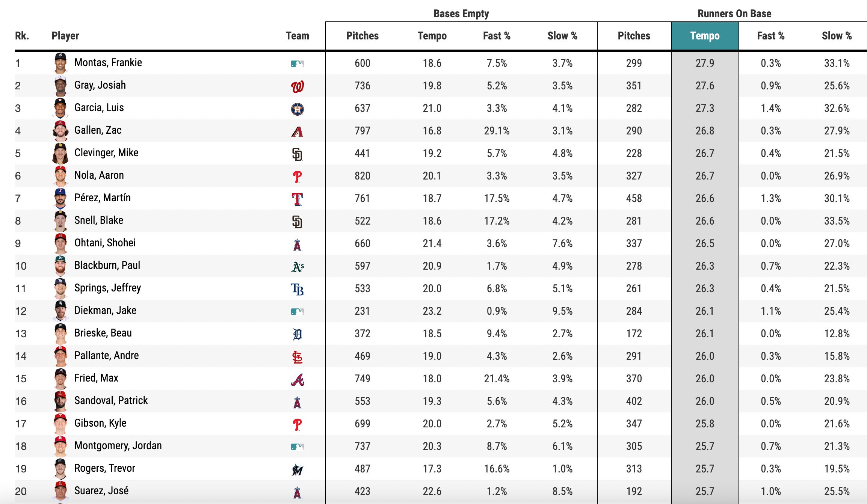867x504 pixels.
Task: Click the Detroit Tigers logo for Beau Brieske
Action: (297, 334)
